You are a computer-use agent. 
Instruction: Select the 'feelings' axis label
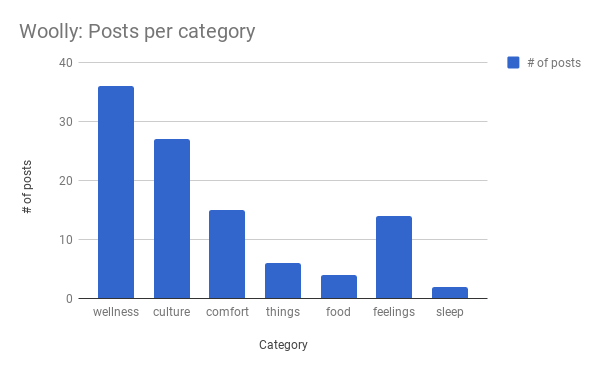click(x=394, y=312)
